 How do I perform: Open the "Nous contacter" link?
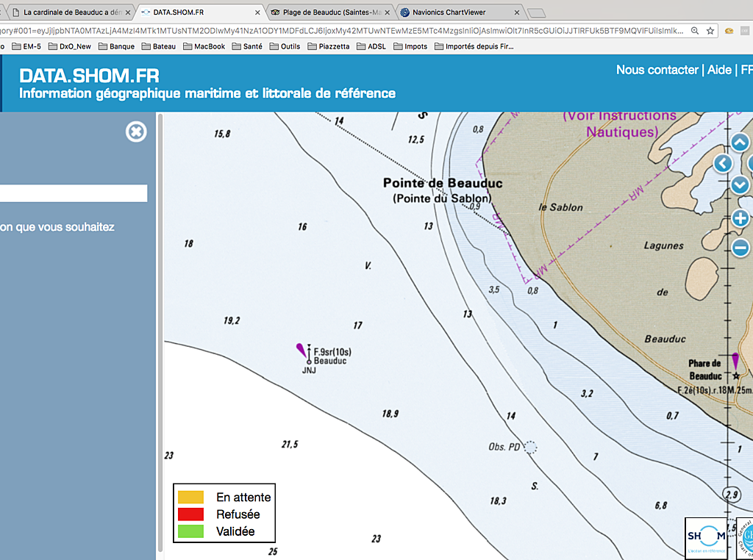657,70
